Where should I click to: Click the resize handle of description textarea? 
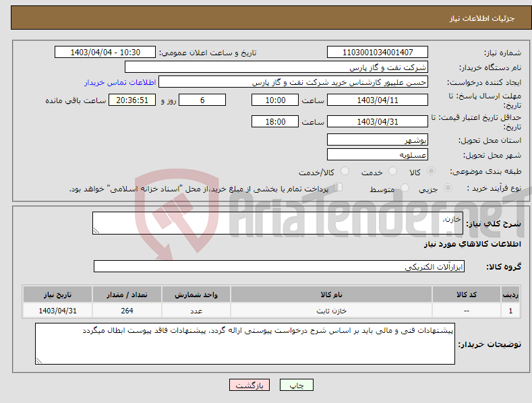click(x=96, y=231)
